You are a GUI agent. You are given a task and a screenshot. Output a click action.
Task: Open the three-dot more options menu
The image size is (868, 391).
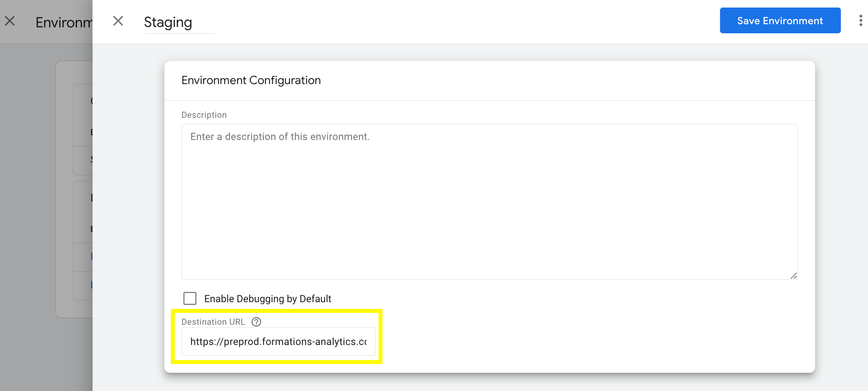tap(860, 21)
